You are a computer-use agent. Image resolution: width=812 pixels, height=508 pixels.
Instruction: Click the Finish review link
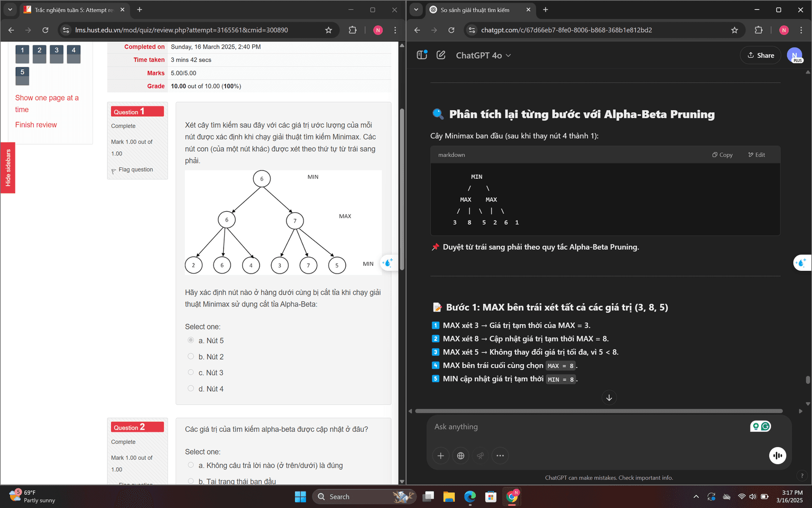pyautogui.click(x=36, y=125)
